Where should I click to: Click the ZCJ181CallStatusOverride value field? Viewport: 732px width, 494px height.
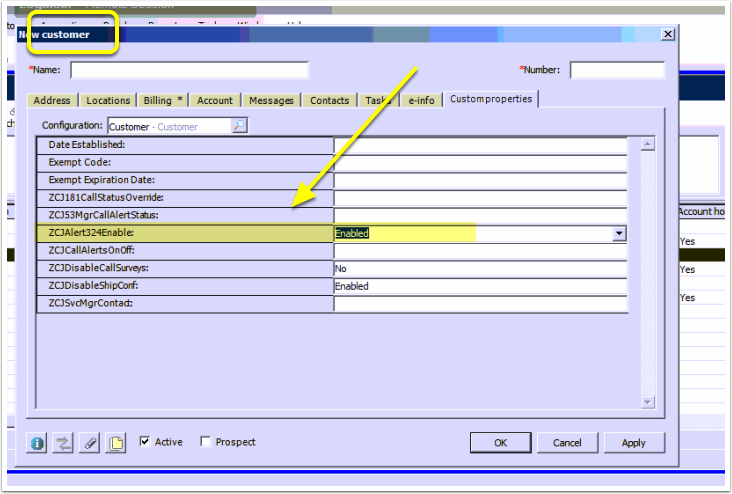pyautogui.click(x=481, y=198)
